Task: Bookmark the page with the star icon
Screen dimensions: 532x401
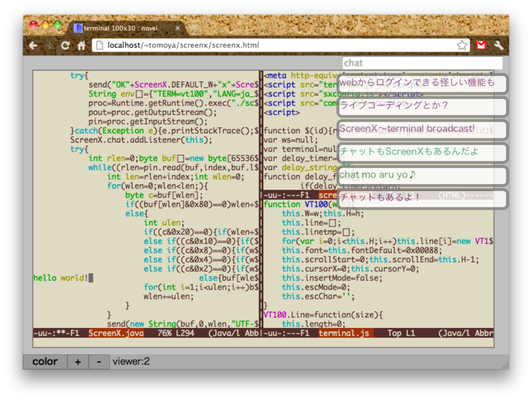Action: [x=462, y=45]
